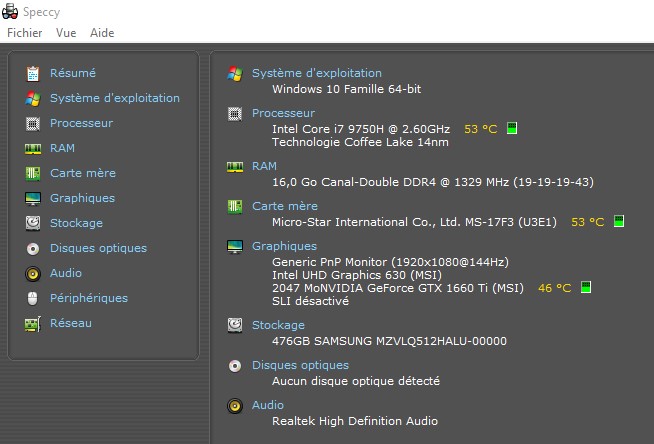Image resolution: width=654 pixels, height=444 pixels.
Task: Click the Graphiques monitor icon in sidebar
Action: pyautogui.click(x=33, y=198)
